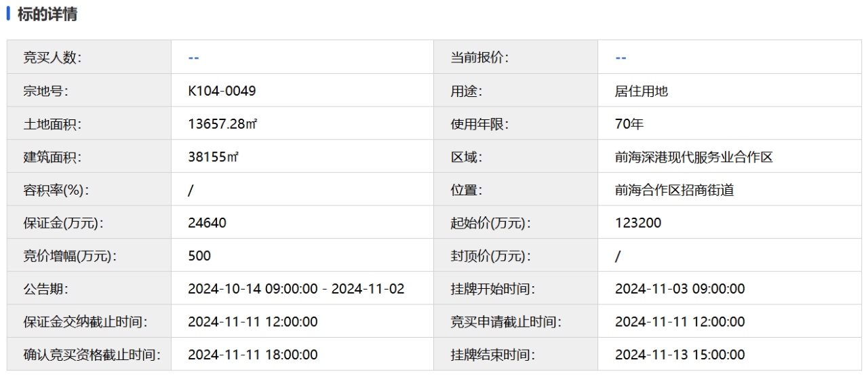The height and width of the screenshot is (377, 868).
Task: Click the 竞买申请截止时间 label
Action: 506,321
